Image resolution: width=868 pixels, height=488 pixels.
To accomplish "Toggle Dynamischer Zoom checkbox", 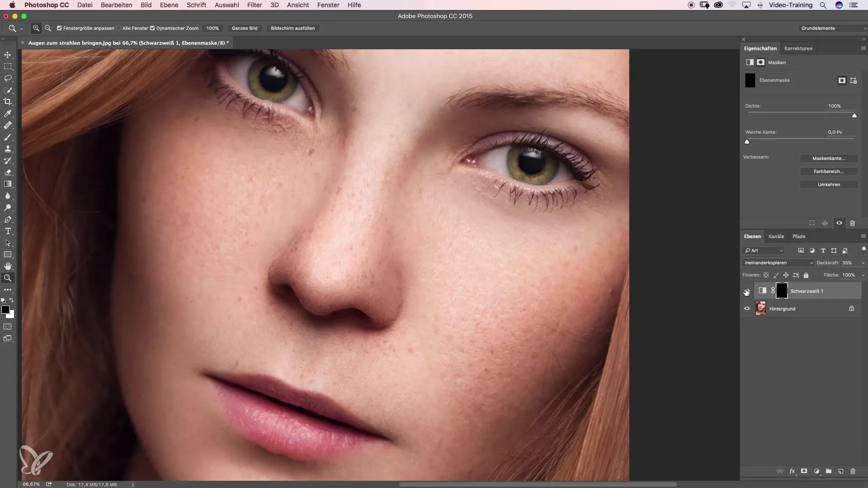I will (x=152, y=28).
